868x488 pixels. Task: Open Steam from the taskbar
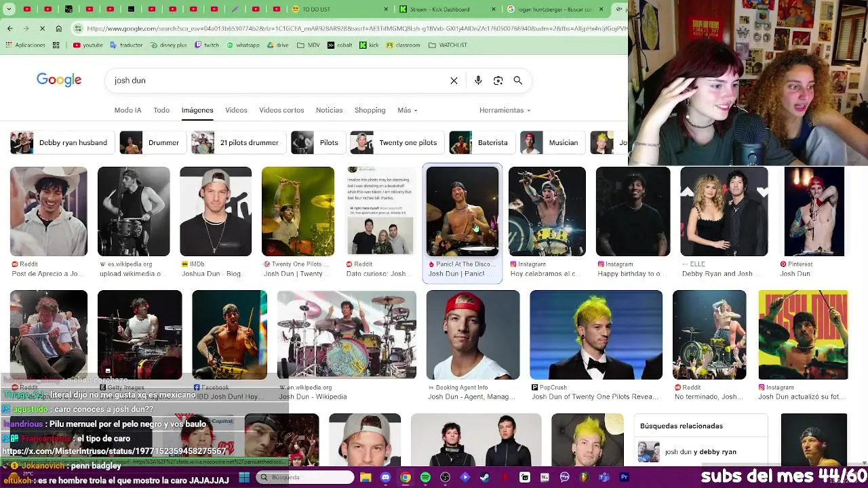click(x=485, y=477)
